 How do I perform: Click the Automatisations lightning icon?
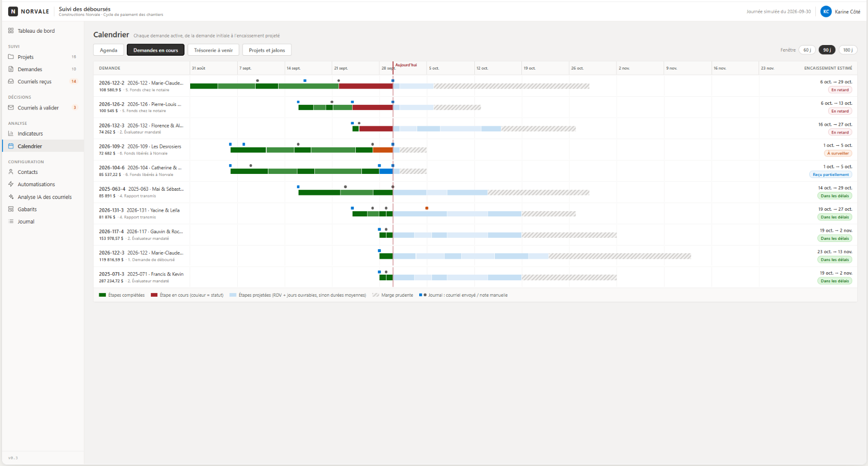11,184
